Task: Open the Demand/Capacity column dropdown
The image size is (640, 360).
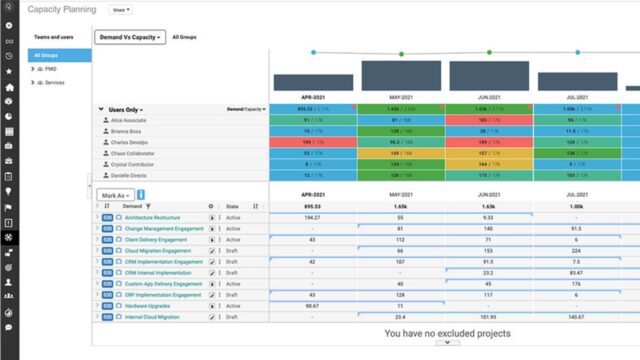Action: (246, 109)
